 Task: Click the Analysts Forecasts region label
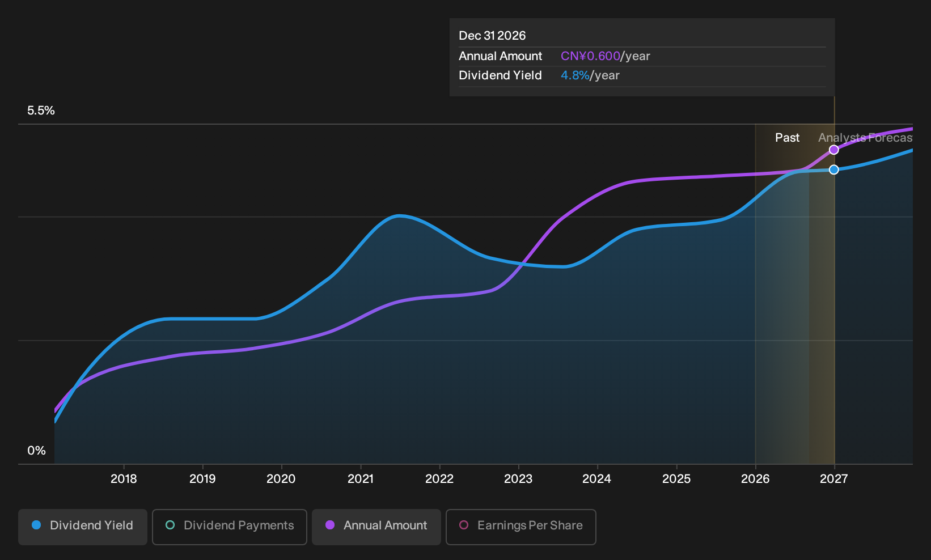point(865,138)
